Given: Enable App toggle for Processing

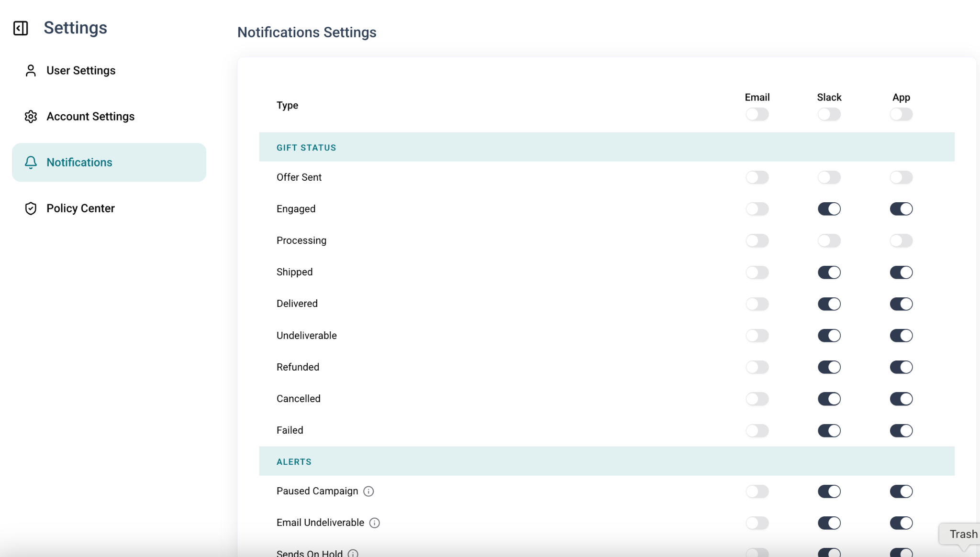Looking at the screenshot, I should coord(901,240).
